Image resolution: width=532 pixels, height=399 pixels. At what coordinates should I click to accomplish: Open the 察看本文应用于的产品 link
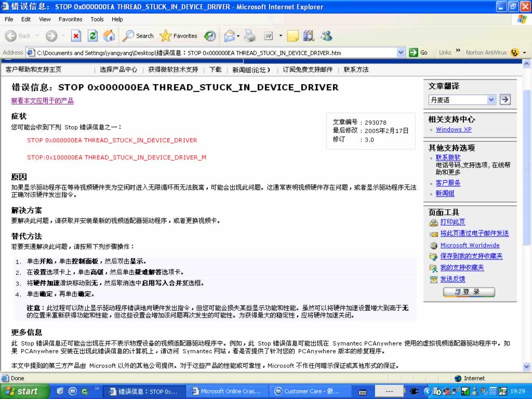coord(43,101)
